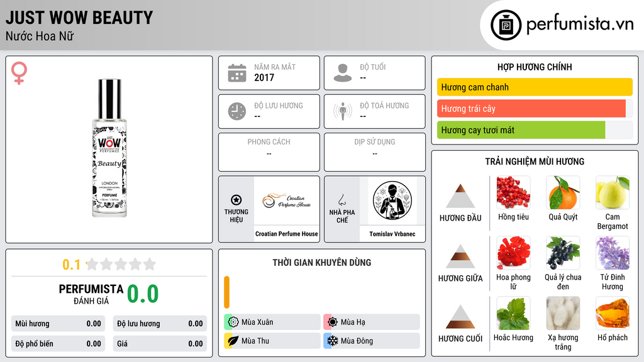
Task: Select the Hổ phách note image
Action: (613, 313)
